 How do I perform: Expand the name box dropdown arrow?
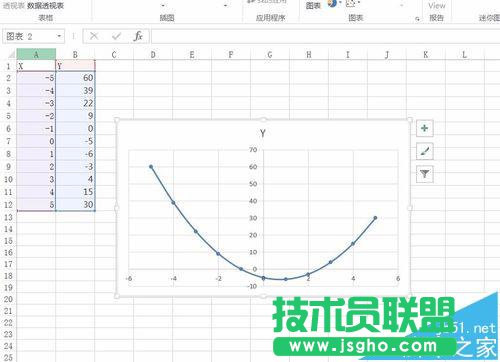pos(59,36)
